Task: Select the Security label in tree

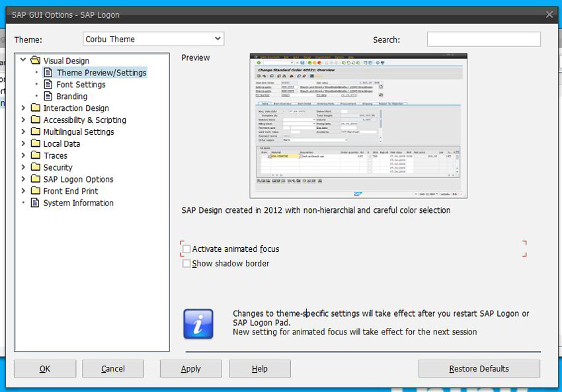Action: tap(58, 167)
